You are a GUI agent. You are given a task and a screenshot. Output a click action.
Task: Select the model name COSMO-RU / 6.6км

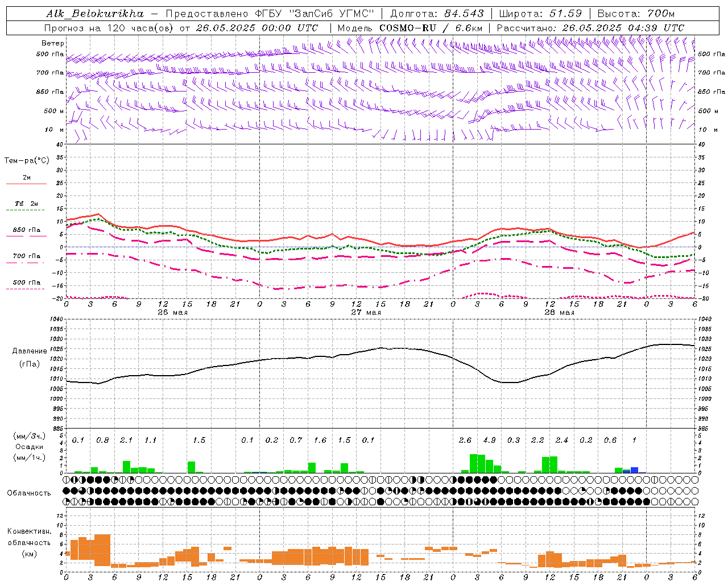pyautogui.click(x=431, y=28)
